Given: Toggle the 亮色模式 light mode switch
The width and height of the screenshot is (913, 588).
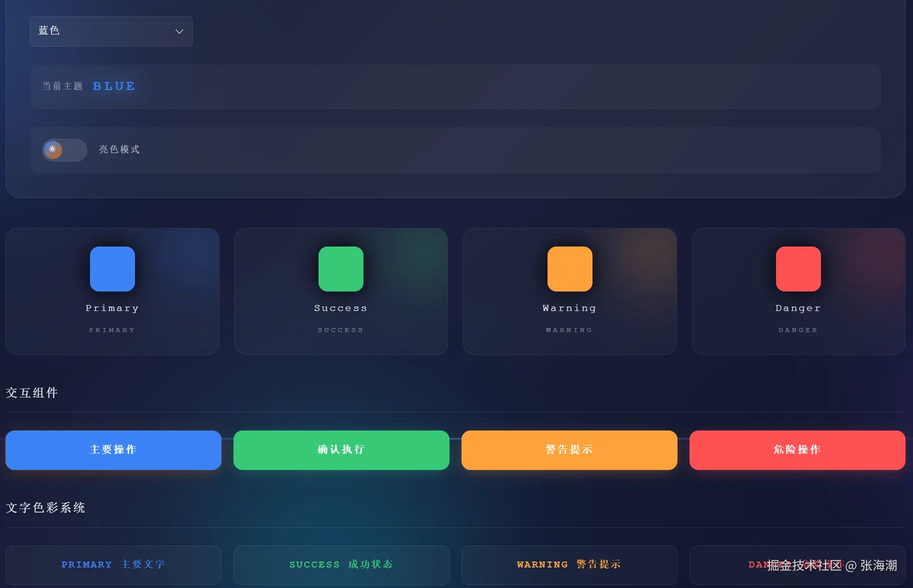Looking at the screenshot, I should (x=64, y=150).
